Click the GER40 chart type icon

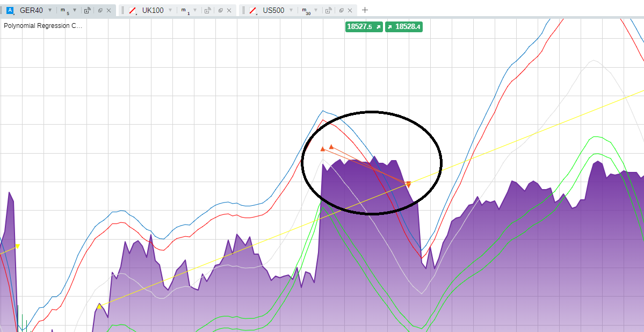click(10, 10)
